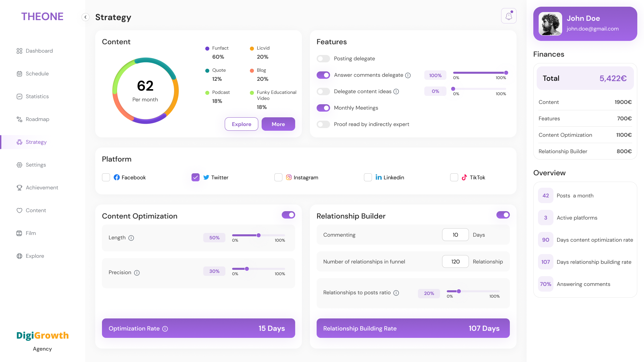Click info icon by Answer comments delegate
644x362 pixels.
point(408,75)
